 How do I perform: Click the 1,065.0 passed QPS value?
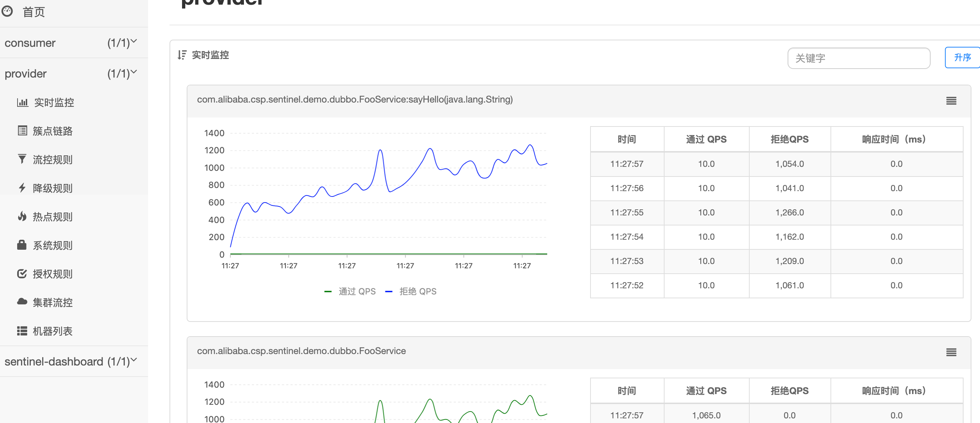(x=706, y=415)
